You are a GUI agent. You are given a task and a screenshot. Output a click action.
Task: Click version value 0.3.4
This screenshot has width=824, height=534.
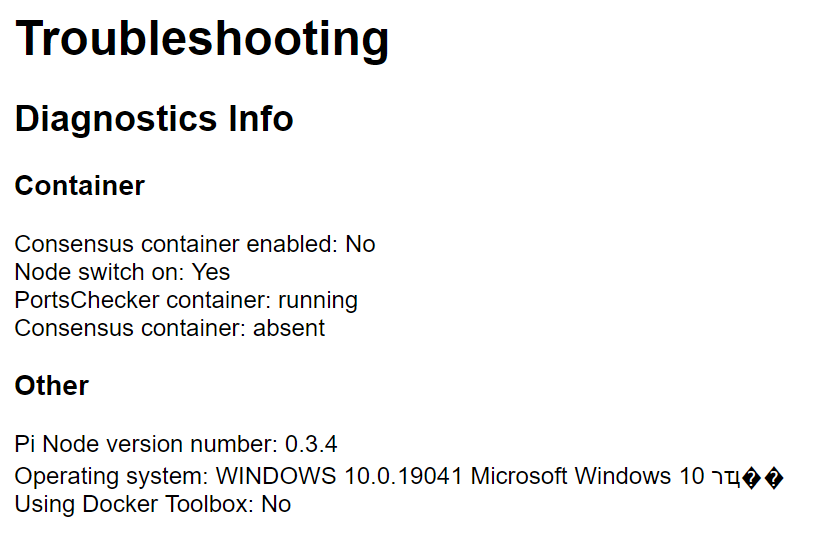tap(311, 444)
